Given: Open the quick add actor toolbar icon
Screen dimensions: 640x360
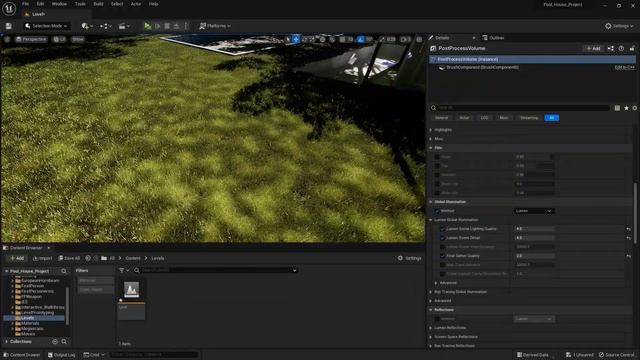Looking at the screenshot, I should coord(87,26).
